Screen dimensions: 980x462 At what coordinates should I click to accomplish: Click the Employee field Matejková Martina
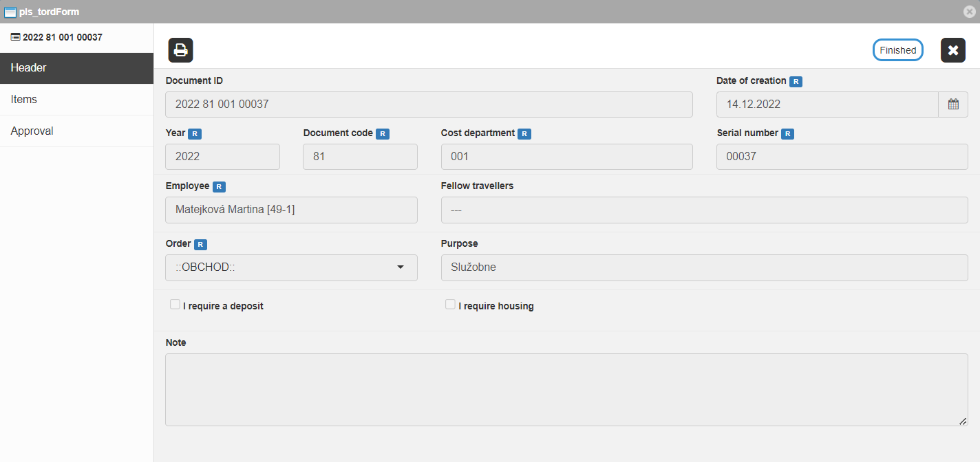291,210
